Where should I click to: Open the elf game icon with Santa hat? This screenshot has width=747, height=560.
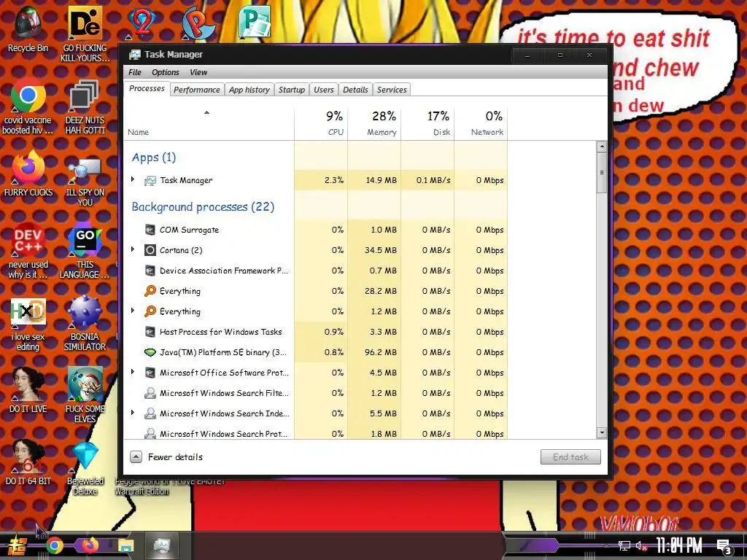tap(85, 394)
